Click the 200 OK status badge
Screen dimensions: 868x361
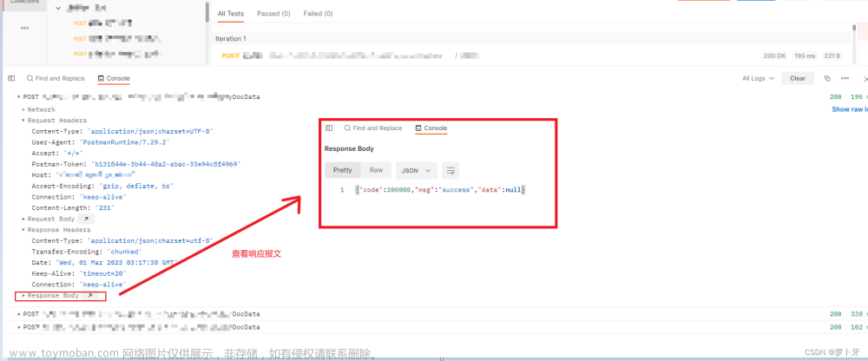tap(775, 56)
